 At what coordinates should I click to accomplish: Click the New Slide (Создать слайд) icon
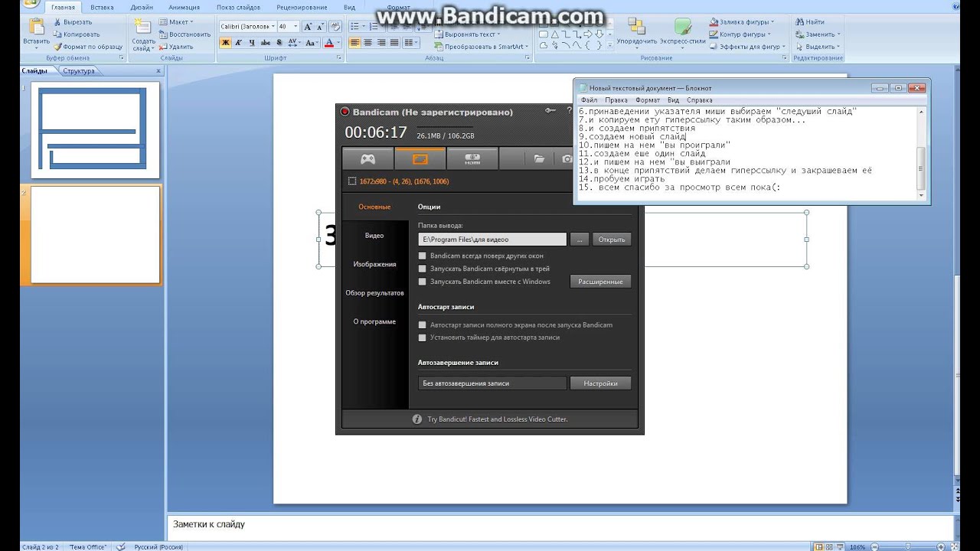[144, 28]
